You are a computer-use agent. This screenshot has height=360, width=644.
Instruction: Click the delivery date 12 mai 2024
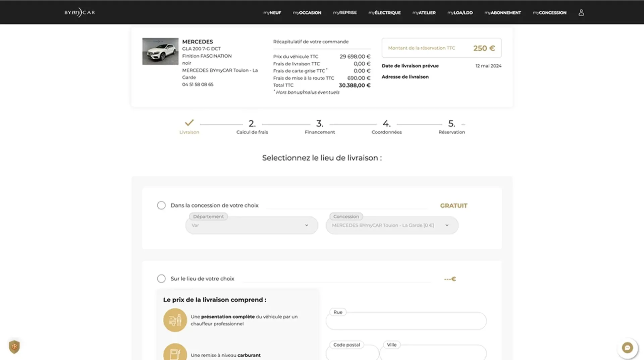coord(488,66)
